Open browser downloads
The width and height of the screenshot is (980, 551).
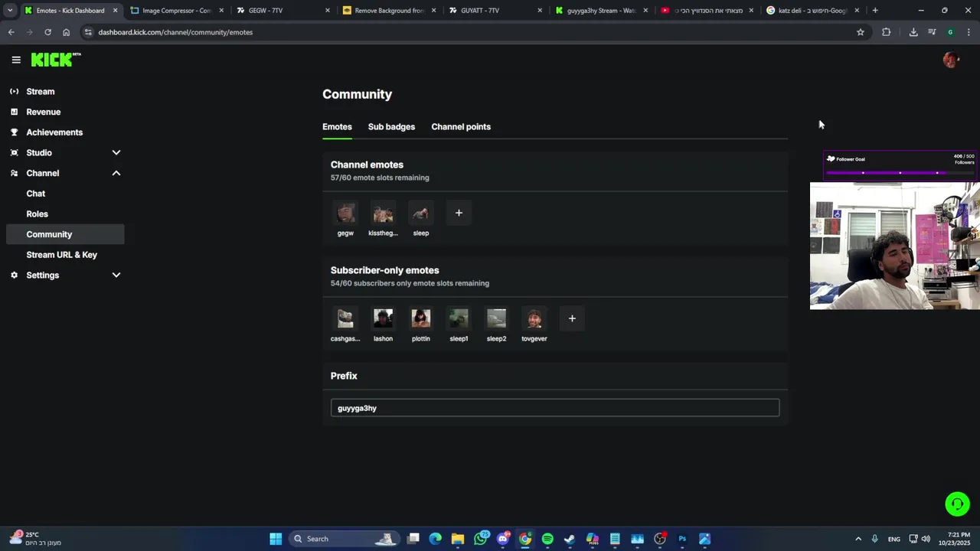tap(913, 32)
